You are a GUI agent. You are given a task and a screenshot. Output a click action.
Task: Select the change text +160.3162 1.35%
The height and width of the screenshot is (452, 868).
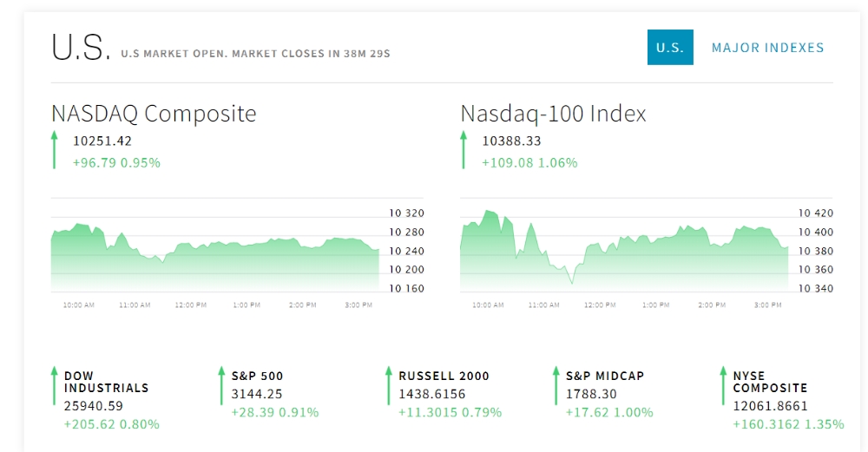(x=788, y=424)
